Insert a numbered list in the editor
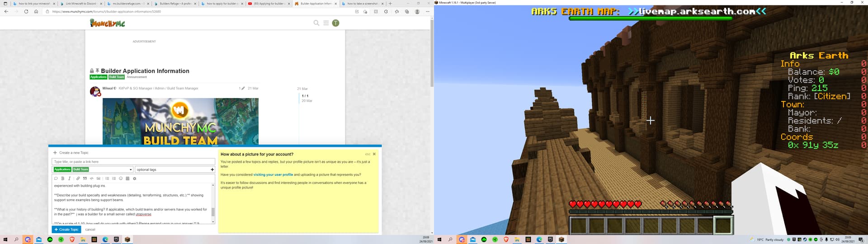The width and height of the screenshot is (868, 244). click(x=114, y=178)
